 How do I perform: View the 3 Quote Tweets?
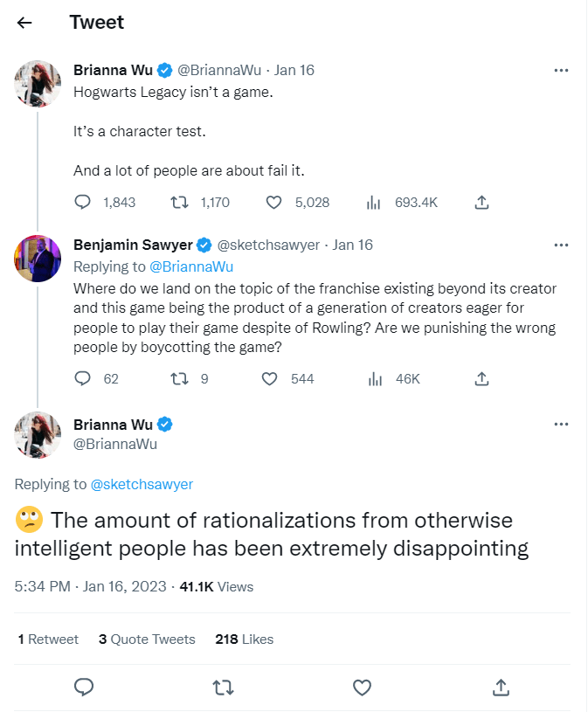(147, 639)
